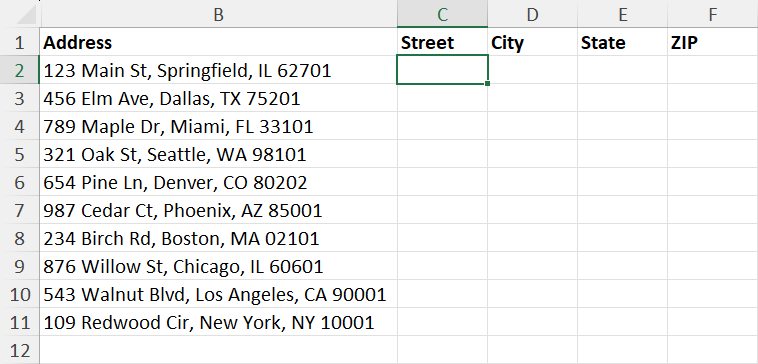758x364 pixels.
Task: Select row 3 header
Action: (19, 99)
